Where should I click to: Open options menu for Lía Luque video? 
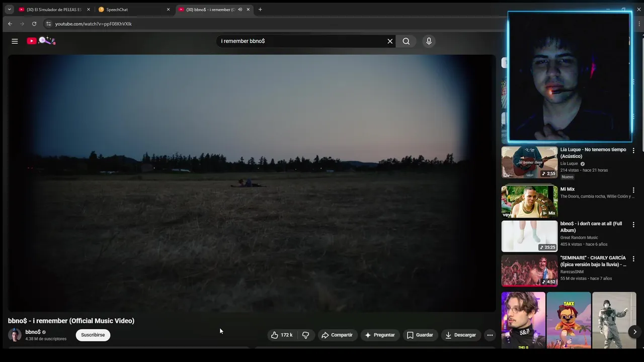click(x=633, y=150)
